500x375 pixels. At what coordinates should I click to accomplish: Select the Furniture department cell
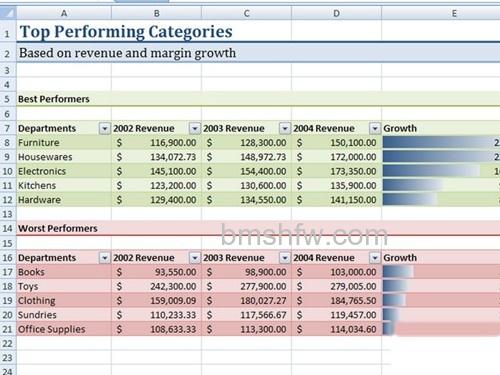click(64, 143)
